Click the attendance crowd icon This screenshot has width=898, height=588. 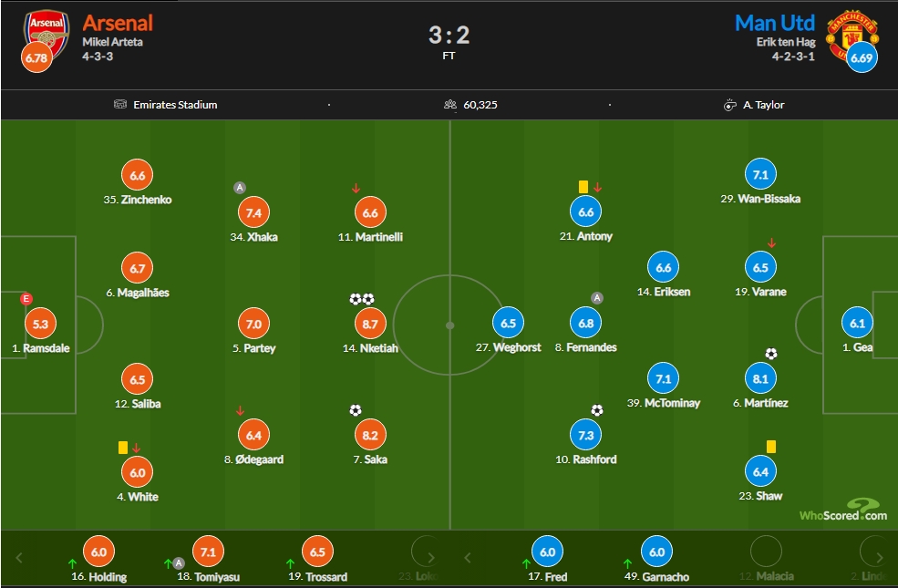coord(450,104)
